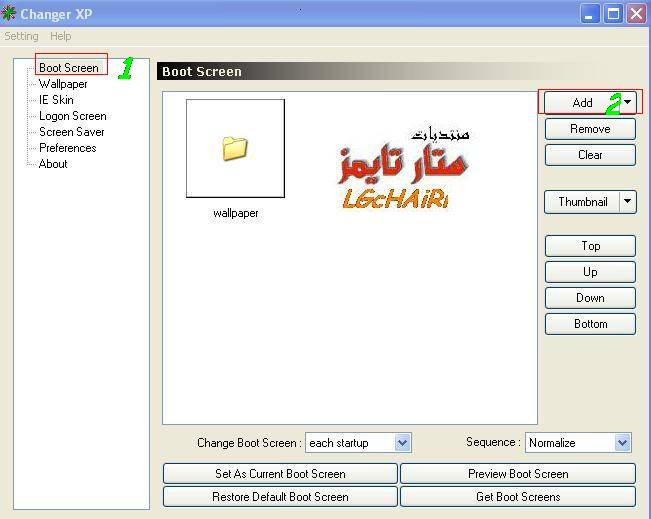Open the Change Boot Screen combo box
This screenshot has width=651, height=519.
(358, 443)
